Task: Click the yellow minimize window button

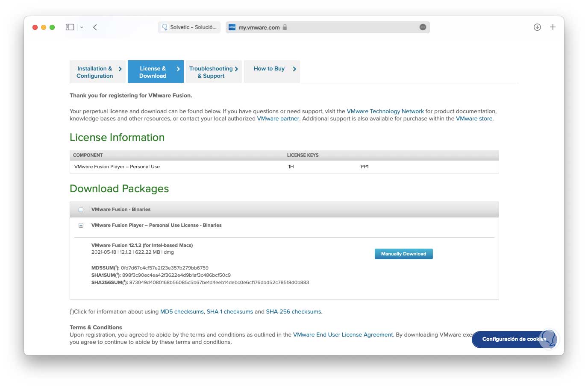Action: pos(44,27)
